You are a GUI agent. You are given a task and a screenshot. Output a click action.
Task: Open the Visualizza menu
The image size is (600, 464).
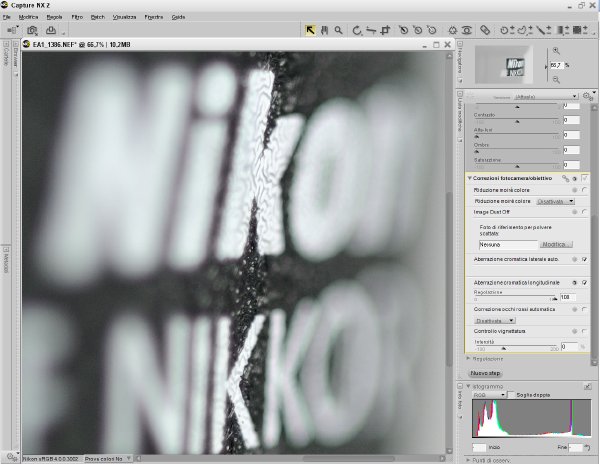click(x=124, y=17)
